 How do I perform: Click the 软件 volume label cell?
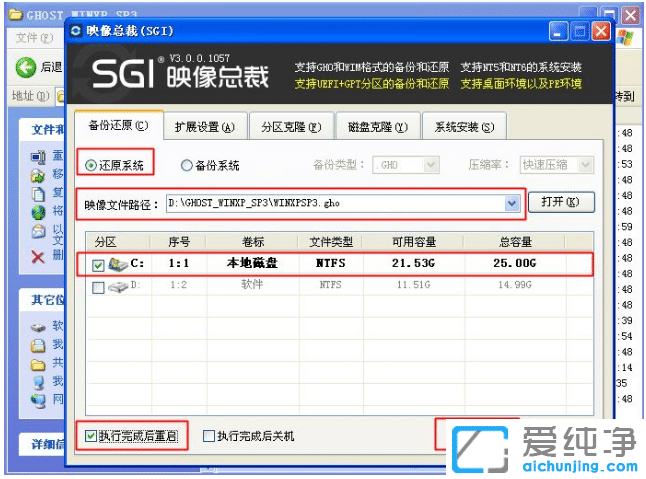pyautogui.click(x=252, y=284)
